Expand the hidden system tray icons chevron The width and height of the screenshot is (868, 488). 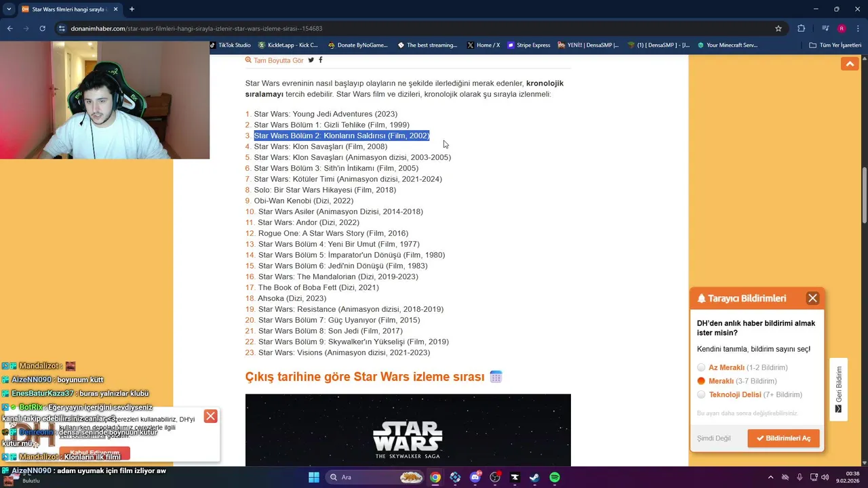pyautogui.click(x=770, y=477)
